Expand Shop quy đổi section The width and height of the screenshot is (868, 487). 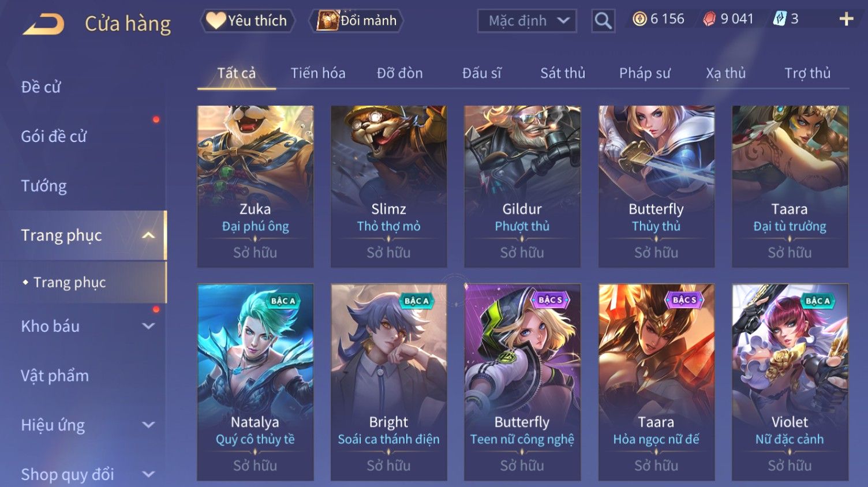148,474
